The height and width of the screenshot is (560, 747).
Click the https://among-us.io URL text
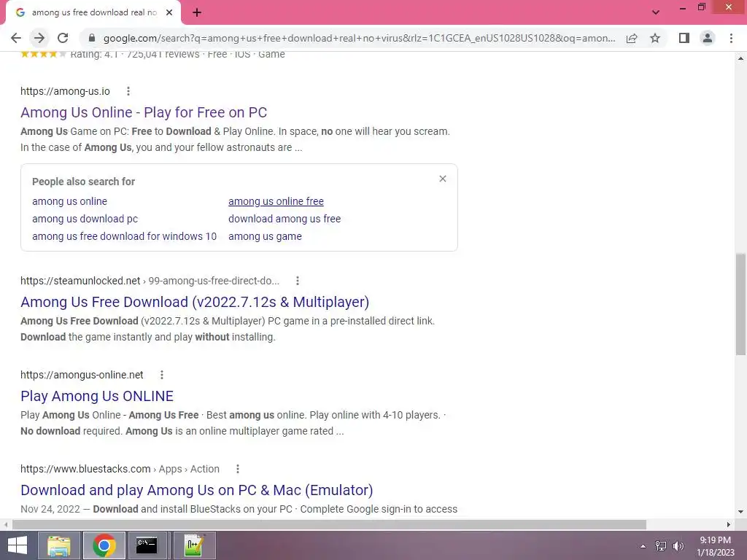(x=65, y=91)
